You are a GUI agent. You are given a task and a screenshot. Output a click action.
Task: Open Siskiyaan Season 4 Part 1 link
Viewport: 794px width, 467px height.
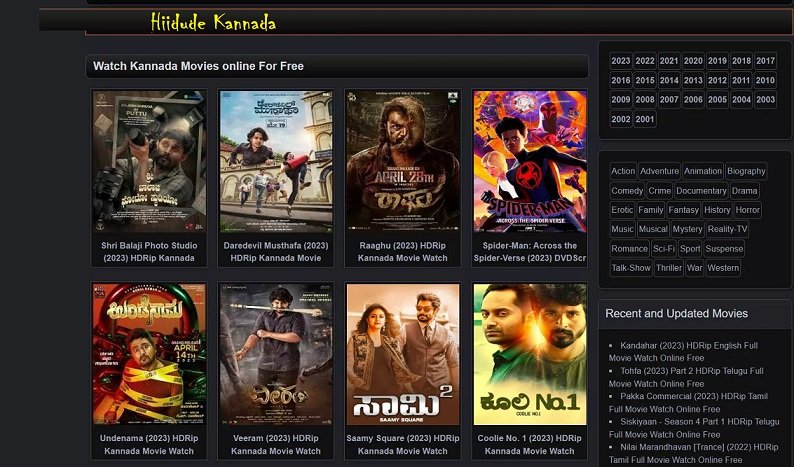click(694, 428)
